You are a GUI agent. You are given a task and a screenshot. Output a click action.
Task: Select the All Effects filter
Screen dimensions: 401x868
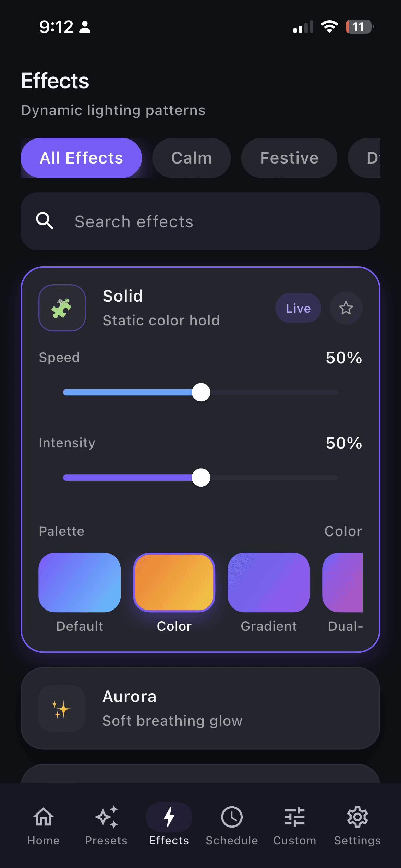point(81,158)
